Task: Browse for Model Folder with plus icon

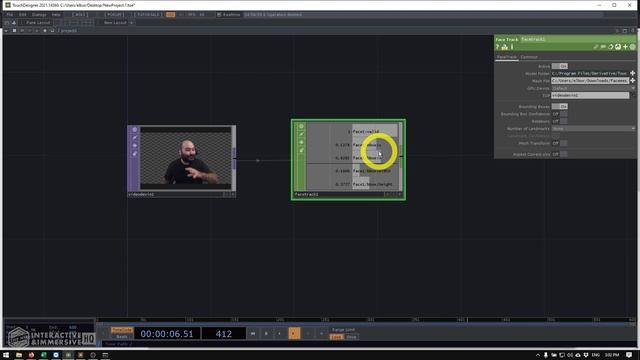Action: (633, 73)
